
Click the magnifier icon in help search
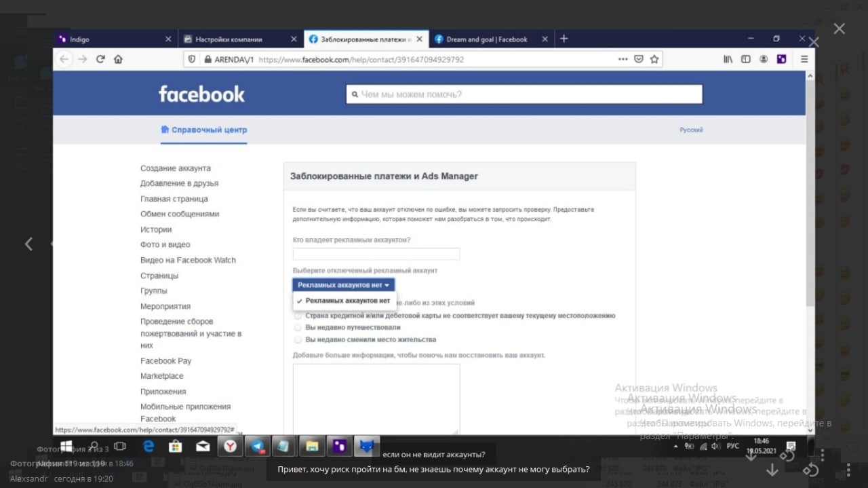coord(354,94)
